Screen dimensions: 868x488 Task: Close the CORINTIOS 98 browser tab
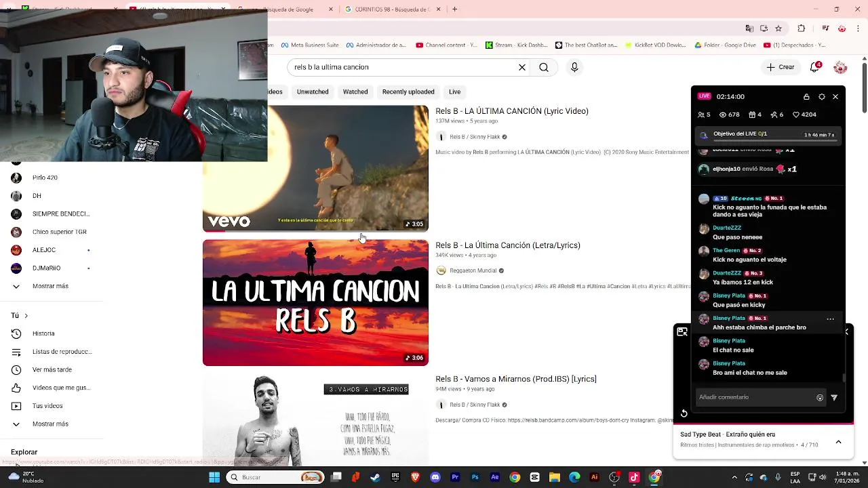pos(438,9)
